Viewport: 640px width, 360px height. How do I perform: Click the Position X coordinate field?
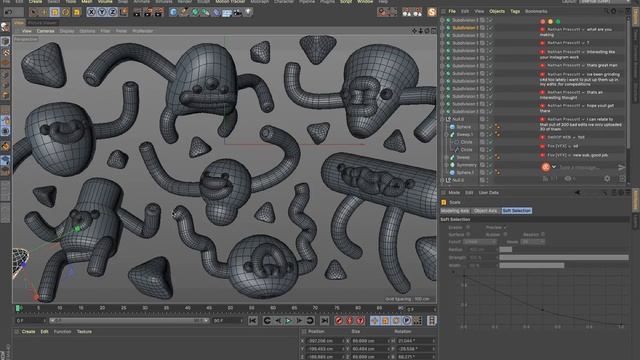[325, 341]
